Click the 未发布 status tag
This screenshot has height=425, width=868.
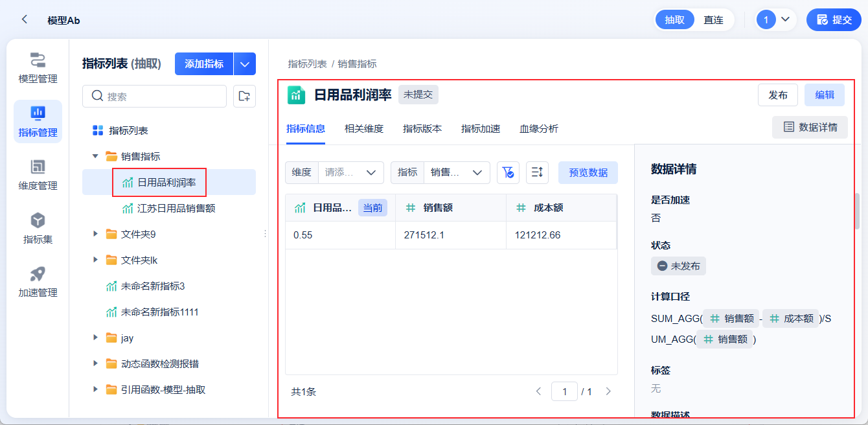[x=678, y=266]
